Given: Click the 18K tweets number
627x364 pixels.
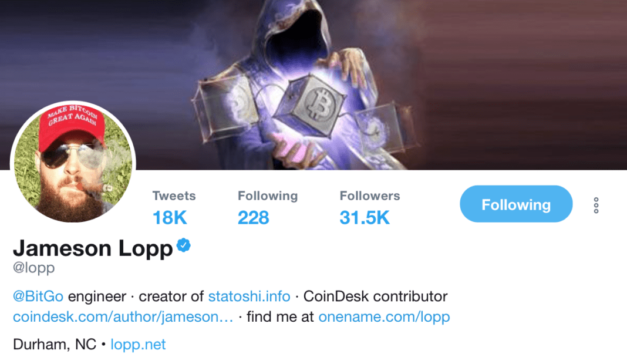Looking at the screenshot, I should coord(170,218).
